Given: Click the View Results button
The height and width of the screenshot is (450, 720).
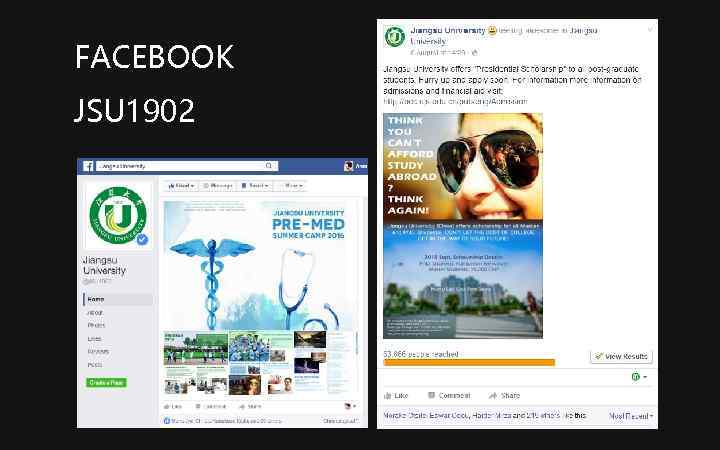Looking at the screenshot, I should click(x=621, y=356).
